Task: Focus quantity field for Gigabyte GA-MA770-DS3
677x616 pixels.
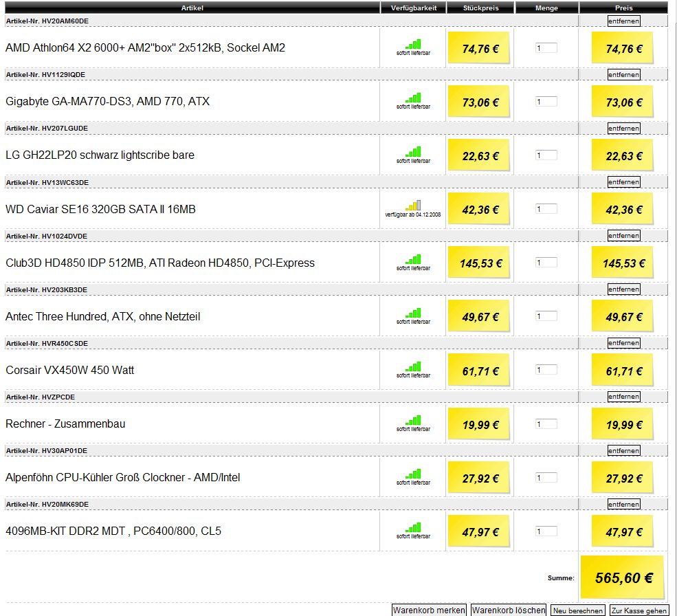Action: [546, 102]
